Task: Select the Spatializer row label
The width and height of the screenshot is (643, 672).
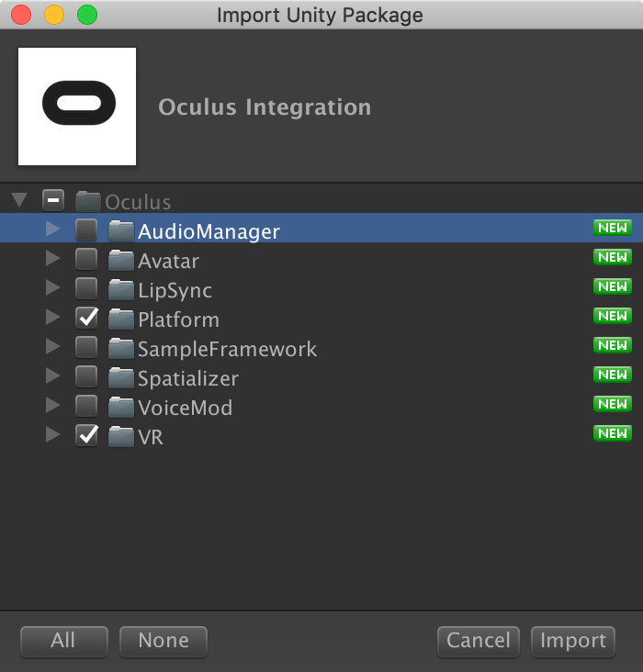Action: (x=188, y=379)
